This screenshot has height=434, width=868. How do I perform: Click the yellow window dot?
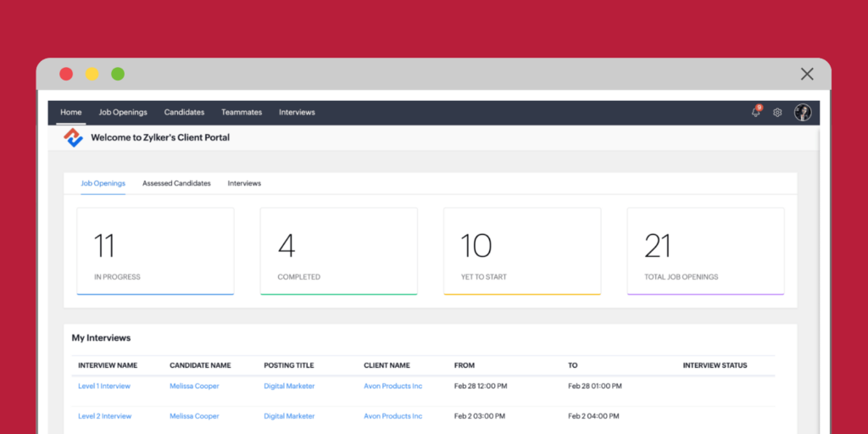[92, 75]
